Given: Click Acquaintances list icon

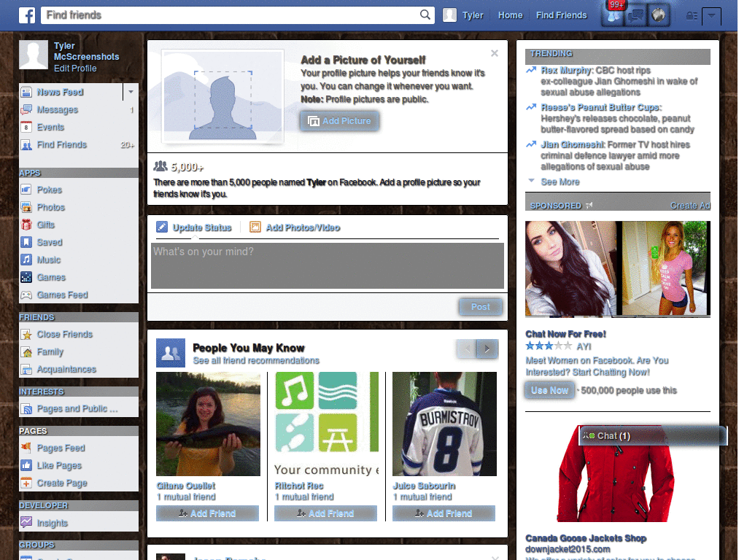Looking at the screenshot, I should tap(27, 369).
